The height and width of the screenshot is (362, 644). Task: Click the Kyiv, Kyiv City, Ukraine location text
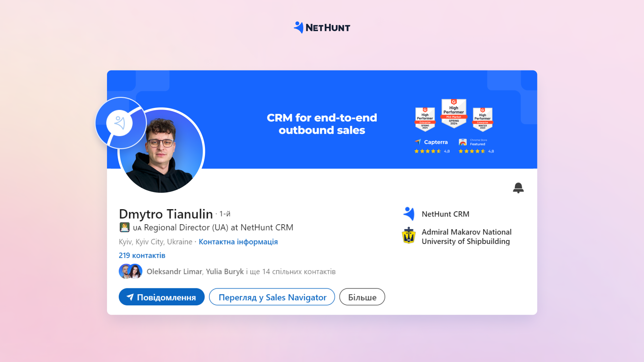156,242
